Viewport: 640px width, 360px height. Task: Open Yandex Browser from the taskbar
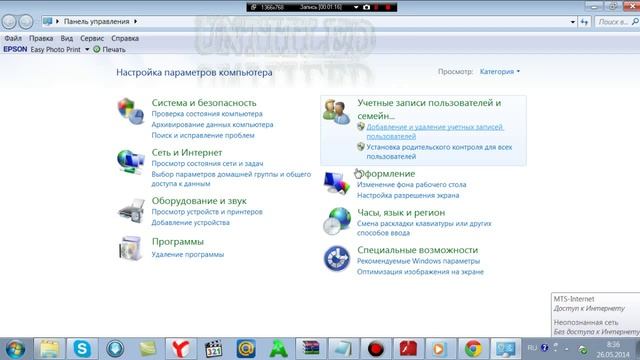180,349
